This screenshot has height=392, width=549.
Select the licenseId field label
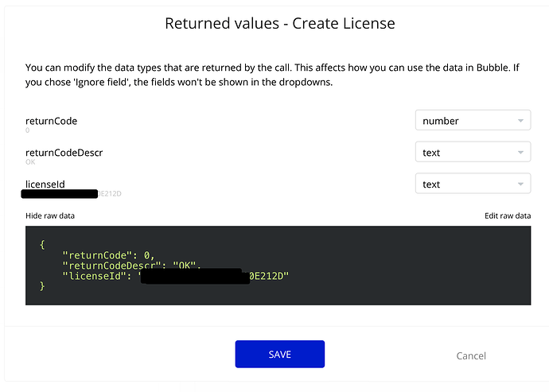coord(45,184)
